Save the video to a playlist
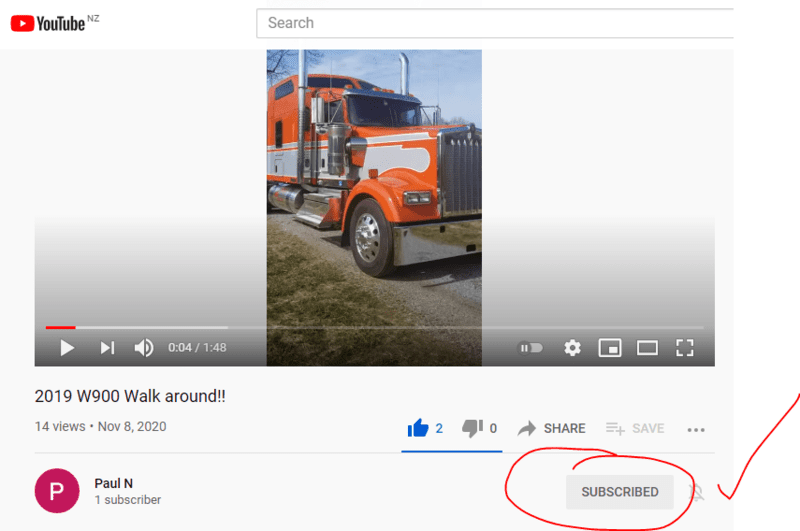The width and height of the screenshot is (800, 531). click(635, 428)
